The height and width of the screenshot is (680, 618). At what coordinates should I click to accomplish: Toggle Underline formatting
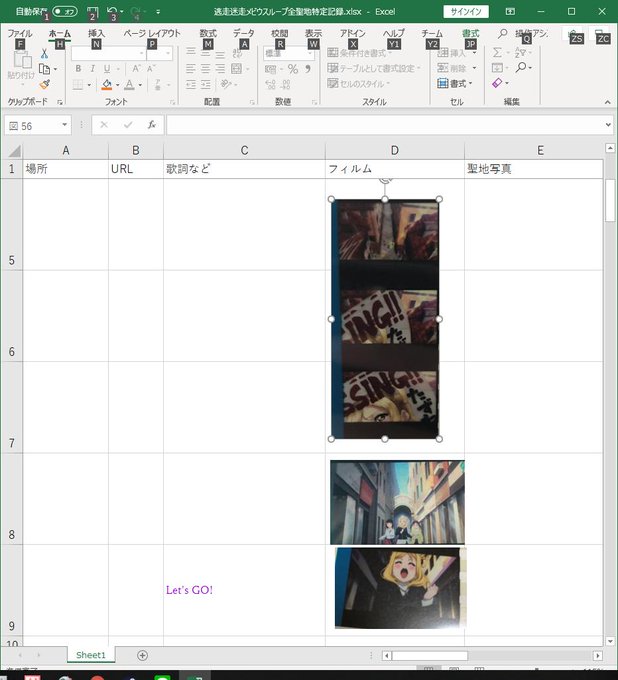107,69
